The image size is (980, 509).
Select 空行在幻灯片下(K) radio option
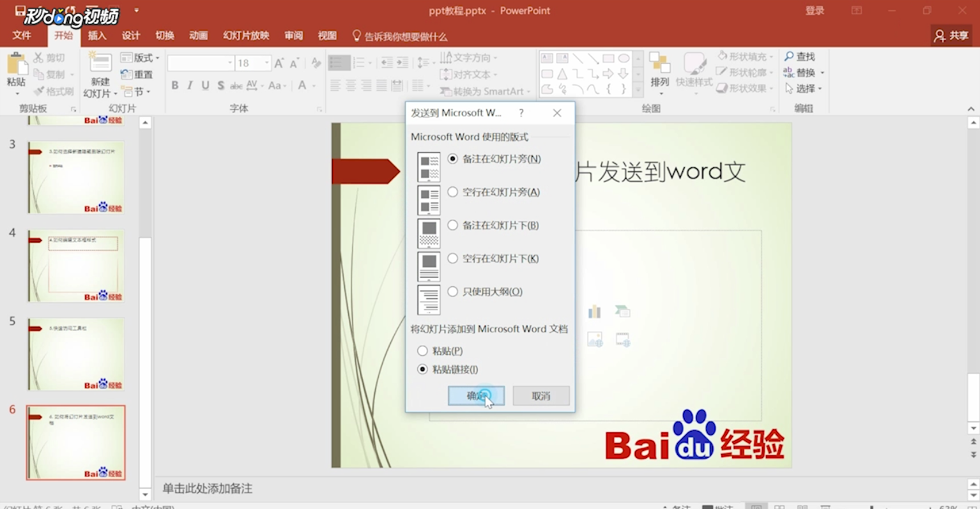point(493,259)
